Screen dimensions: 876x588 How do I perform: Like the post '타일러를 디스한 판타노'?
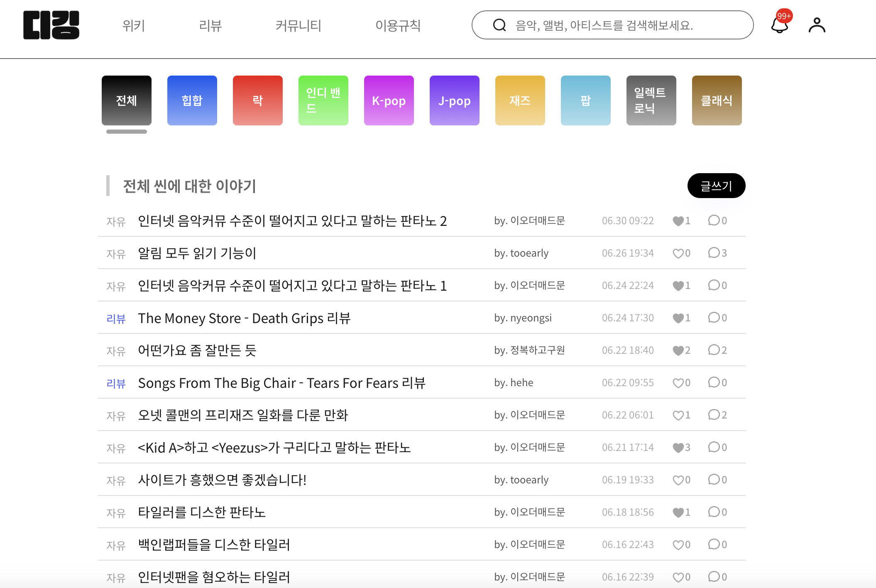[678, 512]
